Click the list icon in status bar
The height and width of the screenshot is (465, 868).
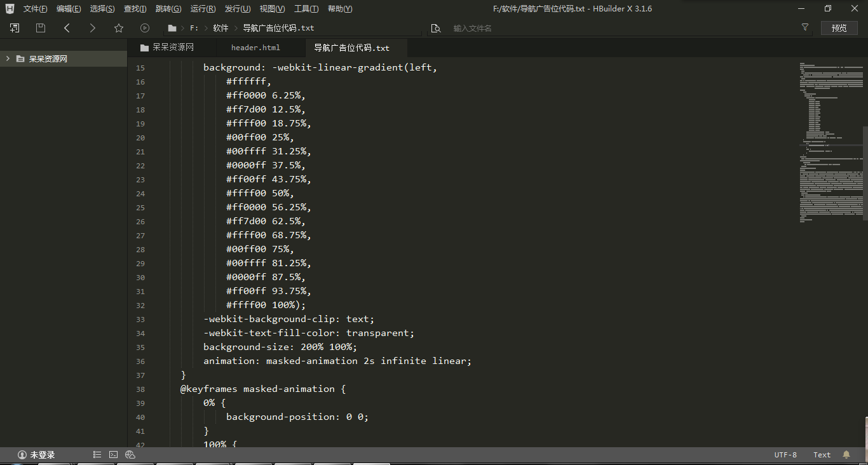tap(97, 455)
